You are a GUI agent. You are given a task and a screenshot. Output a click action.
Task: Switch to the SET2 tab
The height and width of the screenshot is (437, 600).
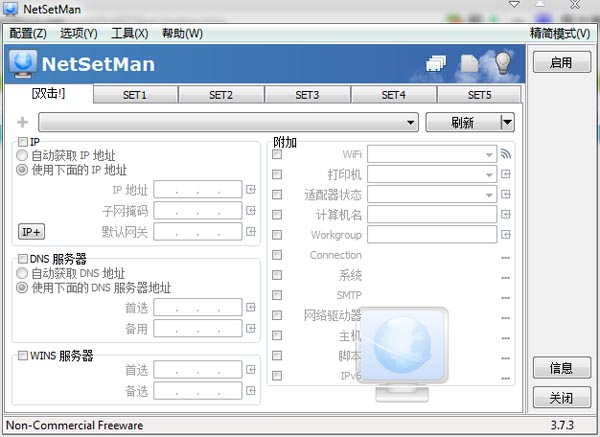[221, 95]
